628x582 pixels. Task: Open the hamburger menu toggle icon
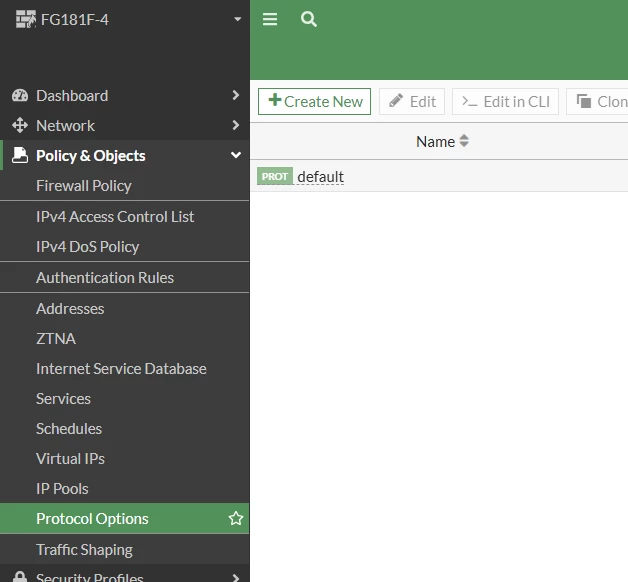270,19
